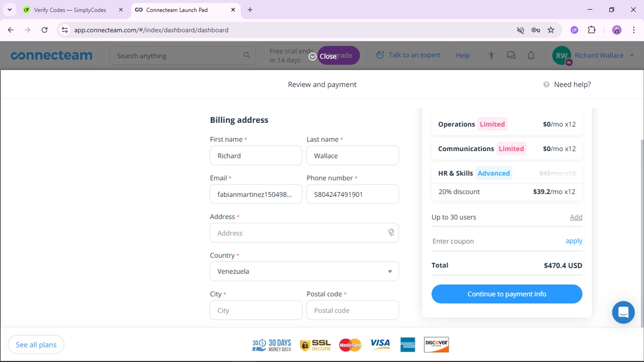The image size is (644, 362).
Task: Reload the page
Action: pyautogui.click(x=45, y=30)
